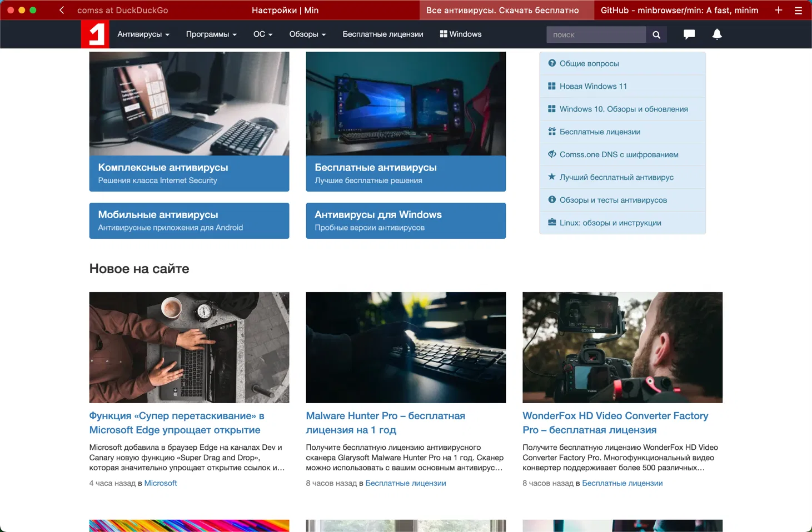Click the Microsoft Edge article thumbnail
812x532 pixels.
coord(189,348)
